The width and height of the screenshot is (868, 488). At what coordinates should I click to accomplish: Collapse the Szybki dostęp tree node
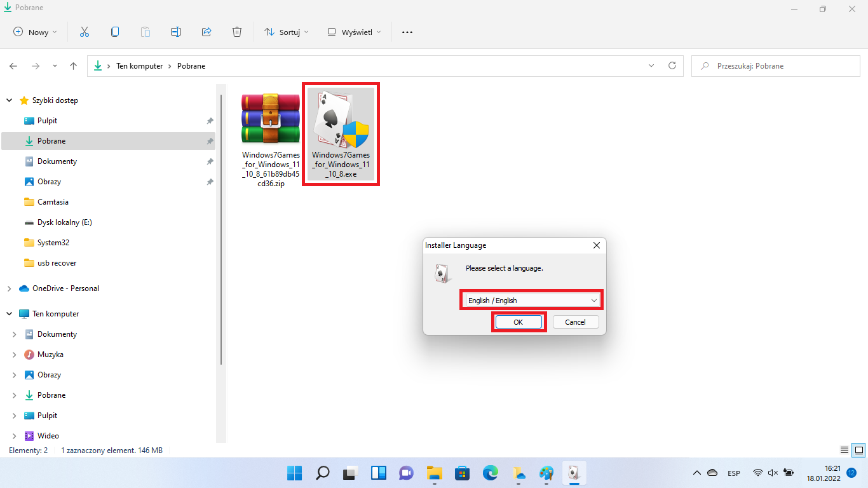tap(9, 100)
